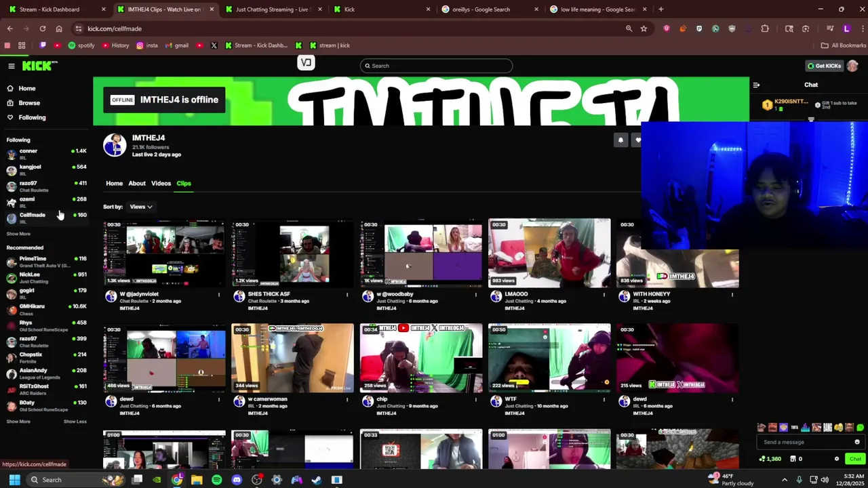Click the 'w camerwoman' clip title
This screenshot has height=488, width=868.
click(268, 399)
